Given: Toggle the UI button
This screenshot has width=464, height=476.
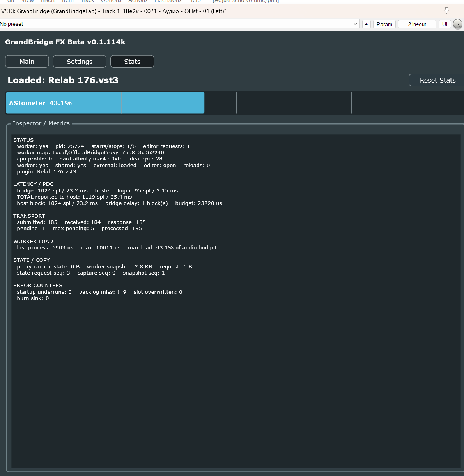Looking at the screenshot, I should pos(445,24).
